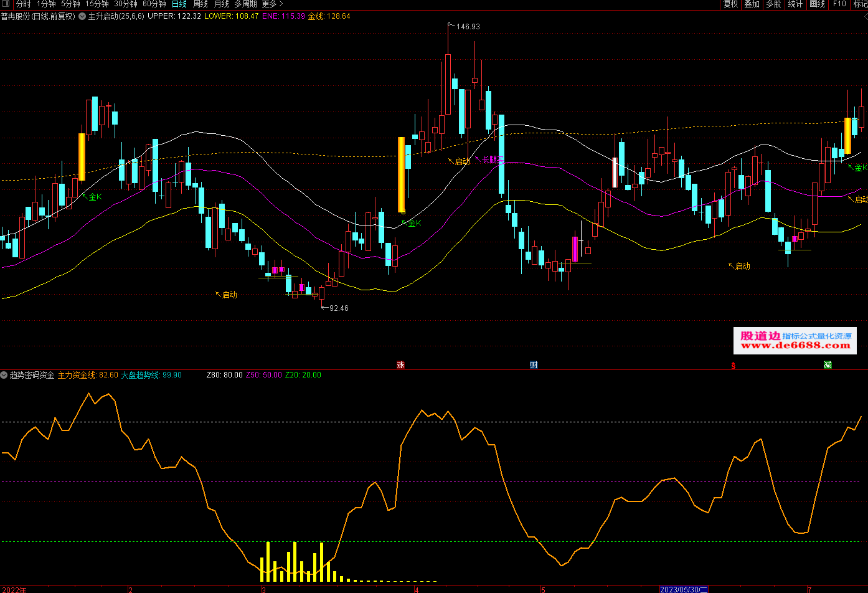This screenshot has width=868, height=593.
Task: Select the 日线 daily period tab
Action: tap(179, 4)
